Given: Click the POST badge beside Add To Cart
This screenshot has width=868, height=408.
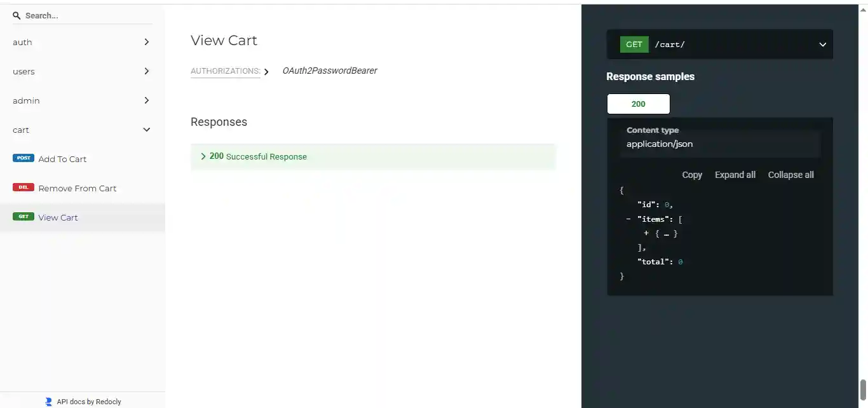Looking at the screenshot, I should (24, 158).
